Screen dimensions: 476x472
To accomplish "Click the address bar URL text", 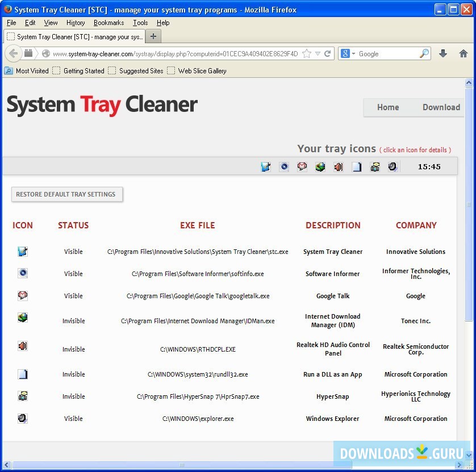I will coord(175,54).
